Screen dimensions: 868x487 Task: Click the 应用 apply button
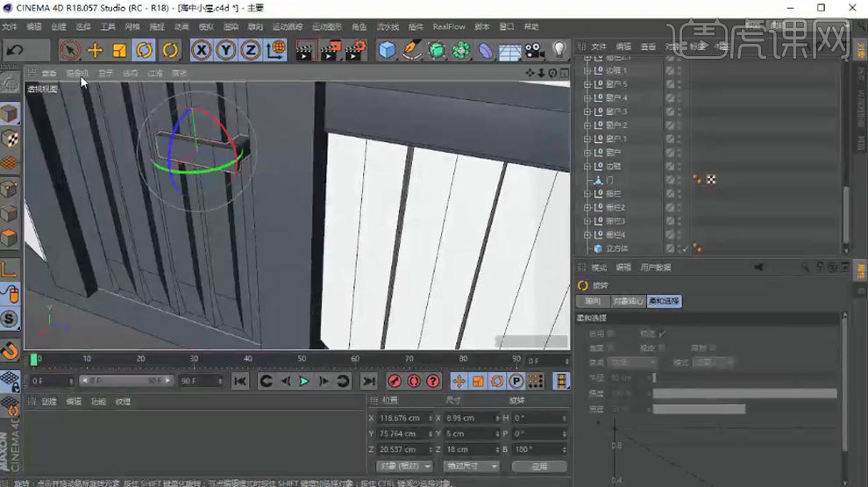tap(539, 466)
